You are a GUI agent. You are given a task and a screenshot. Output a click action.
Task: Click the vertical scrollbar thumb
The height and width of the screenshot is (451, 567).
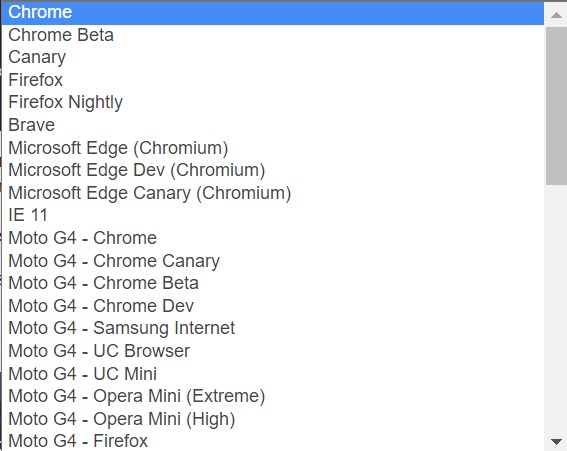pos(556,106)
